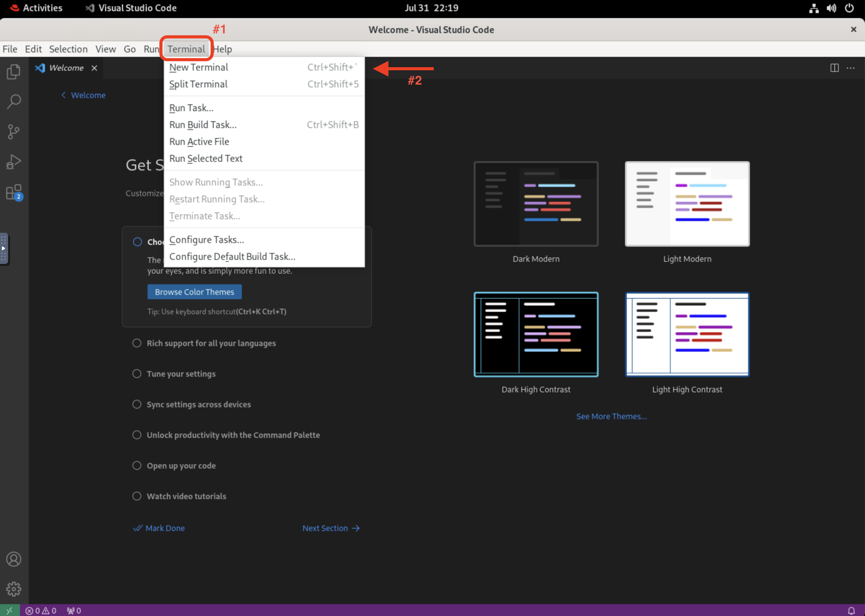
Task: Choose New Terminal from the Terminal menu
Action: click(199, 67)
